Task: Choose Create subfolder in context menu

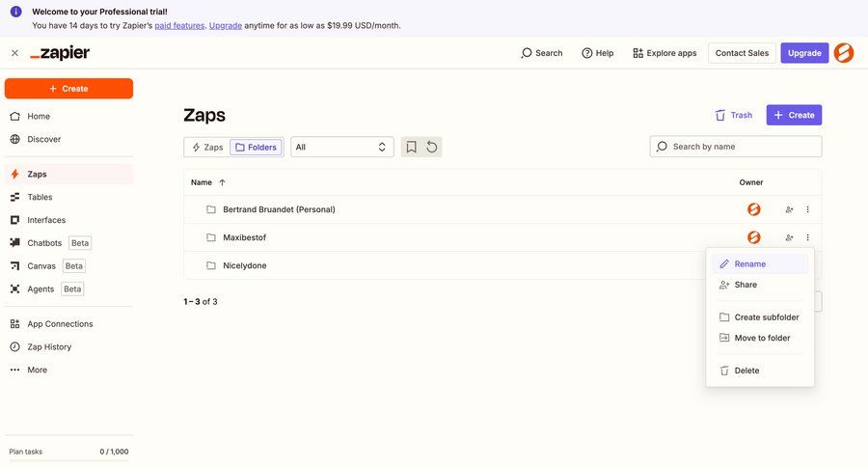Action: pyautogui.click(x=760, y=317)
